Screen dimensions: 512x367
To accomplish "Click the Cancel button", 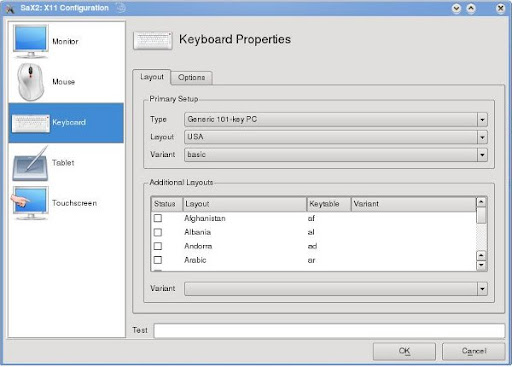I will tap(474, 351).
